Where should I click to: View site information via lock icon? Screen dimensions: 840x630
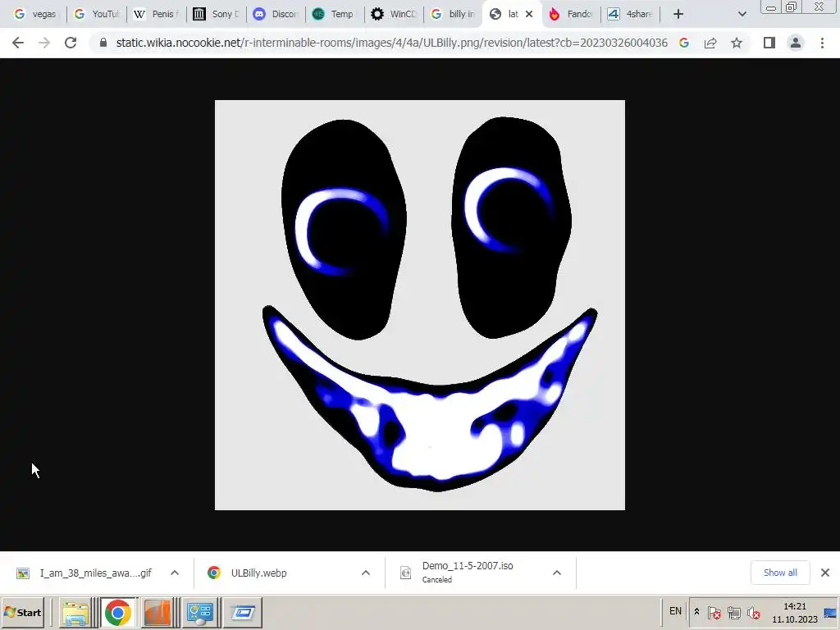coord(103,43)
